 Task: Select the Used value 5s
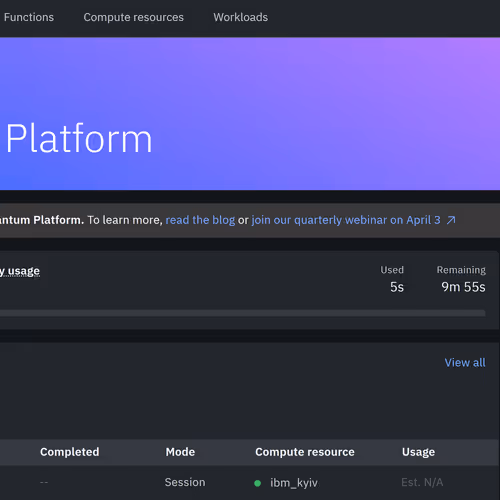(397, 287)
